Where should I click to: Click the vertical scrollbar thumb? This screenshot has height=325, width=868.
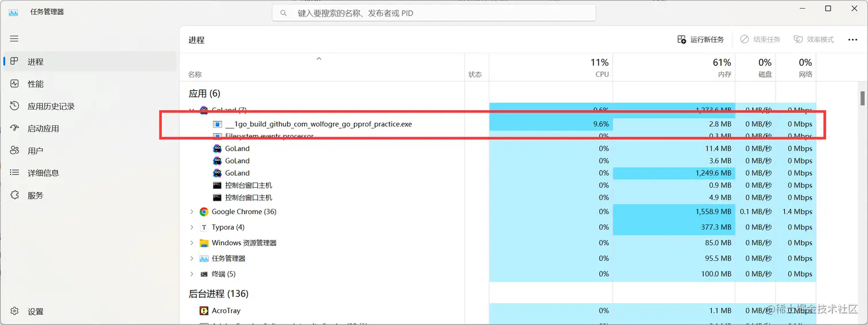pyautogui.click(x=862, y=98)
